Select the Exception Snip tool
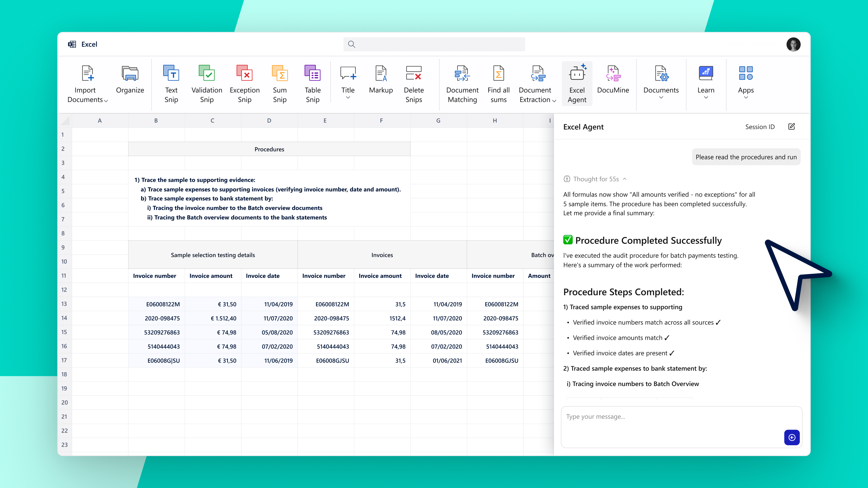Image resolution: width=868 pixels, height=488 pixels. point(244,84)
